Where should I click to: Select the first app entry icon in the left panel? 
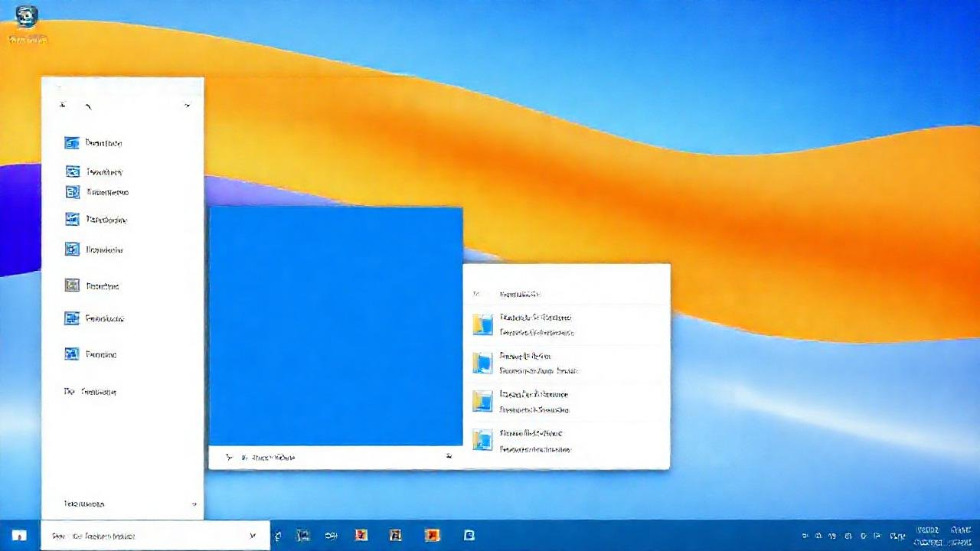pyautogui.click(x=72, y=143)
